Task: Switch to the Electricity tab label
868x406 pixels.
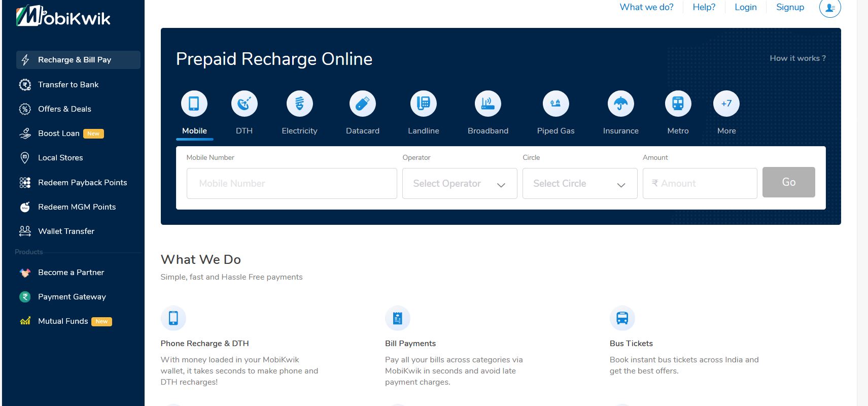Action: tap(299, 131)
